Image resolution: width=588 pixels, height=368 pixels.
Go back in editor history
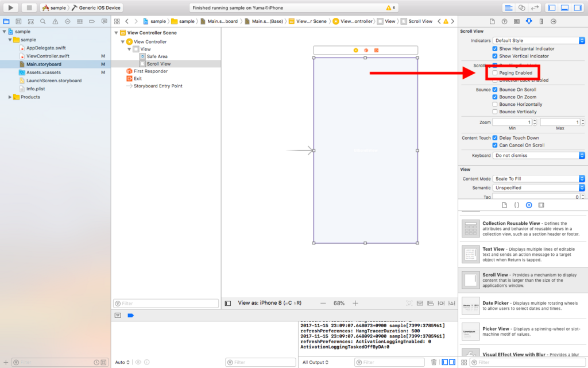point(127,21)
